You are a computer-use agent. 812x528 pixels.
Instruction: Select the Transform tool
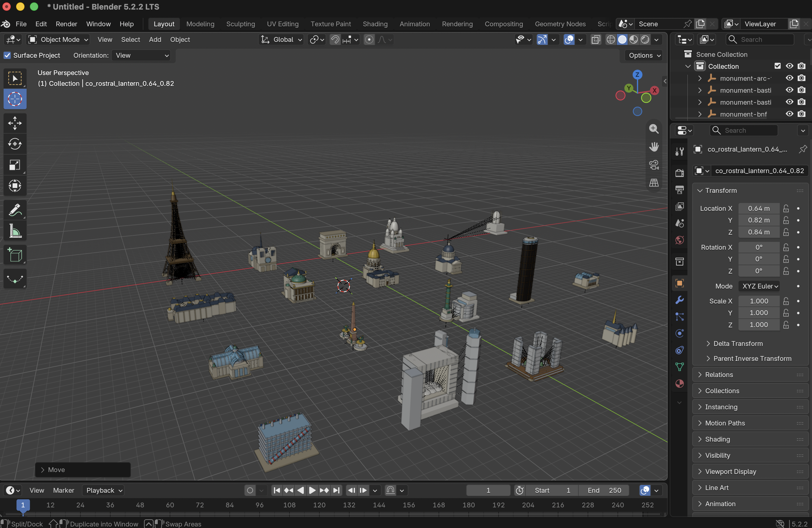[15, 186]
